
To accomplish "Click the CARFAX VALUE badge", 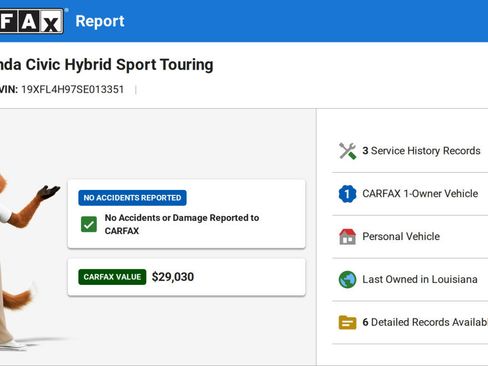I will tap(112, 277).
